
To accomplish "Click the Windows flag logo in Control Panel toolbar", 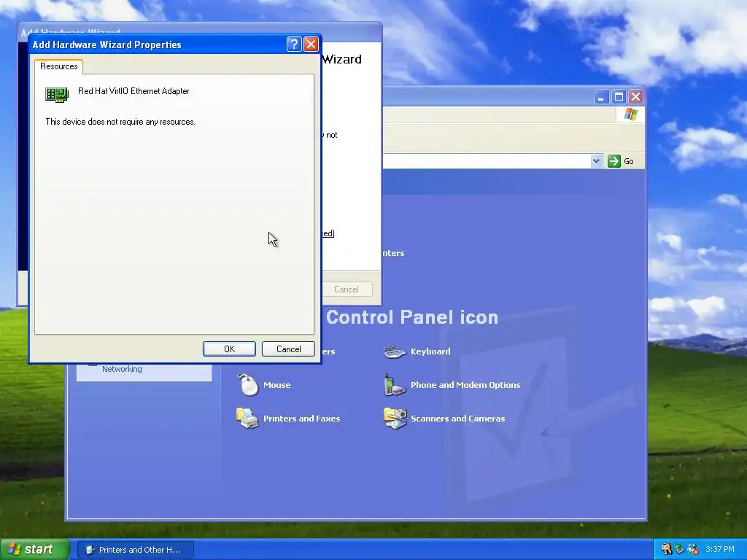I will pyautogui.click(x=631, y=114).
